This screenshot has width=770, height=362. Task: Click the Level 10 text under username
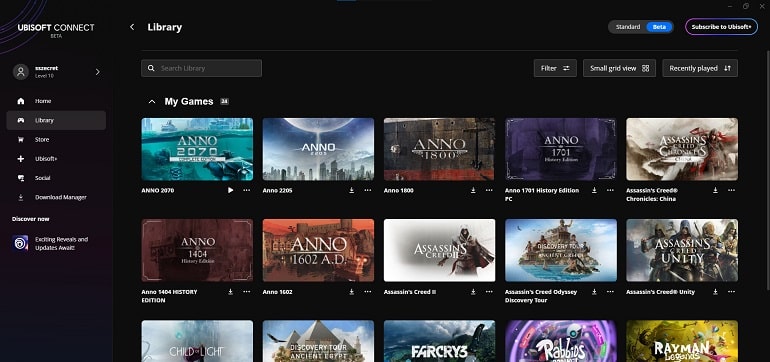pyautogui.click(x=44, y=76)
